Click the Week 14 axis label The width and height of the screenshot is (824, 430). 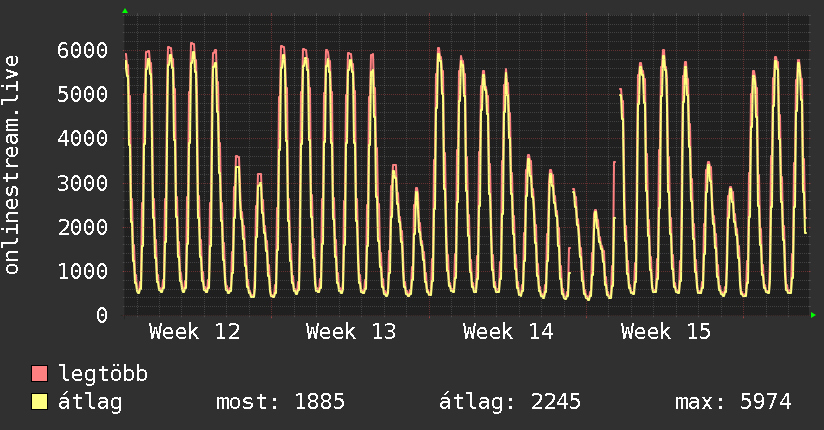(x=508, y=332)
